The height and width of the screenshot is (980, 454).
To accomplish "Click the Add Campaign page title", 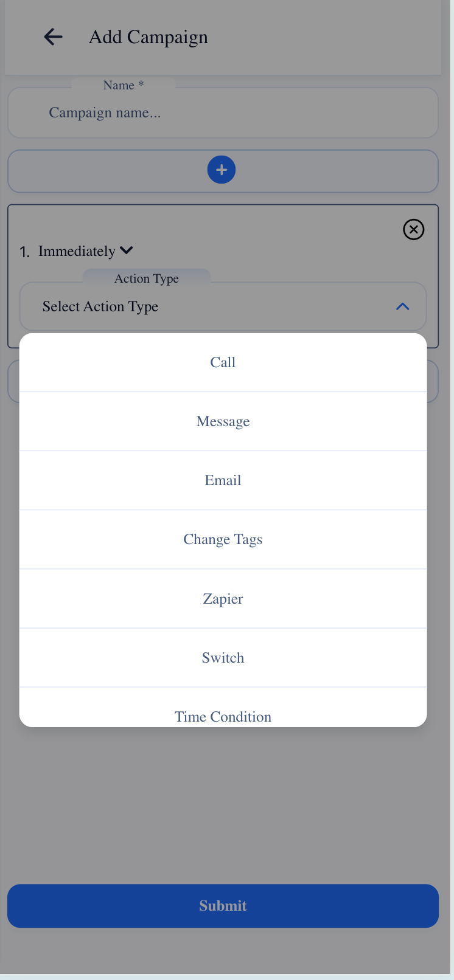I will click(148, 37).
